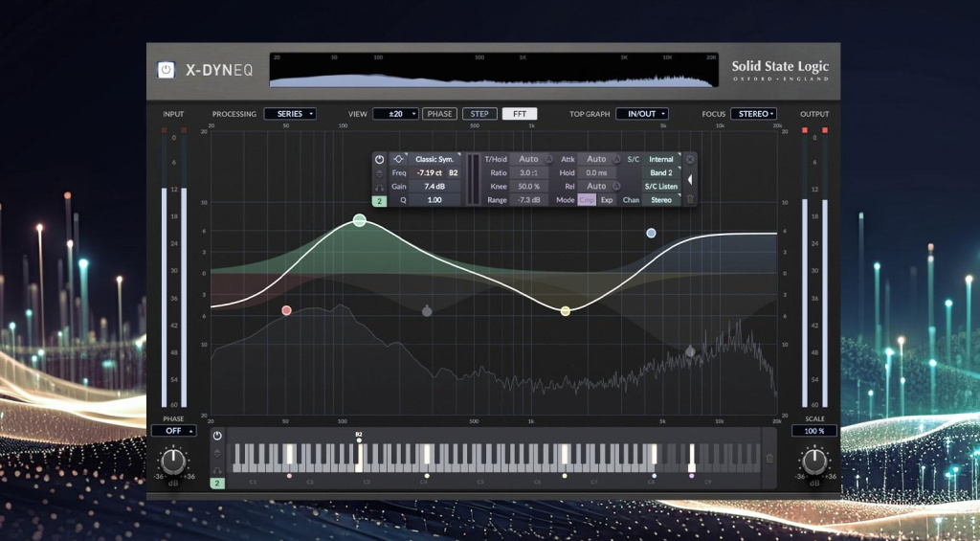Click the T/Hold Auto value field
Image resolution: width=980 pixels, height=541 pixels.
pos(528,160)
